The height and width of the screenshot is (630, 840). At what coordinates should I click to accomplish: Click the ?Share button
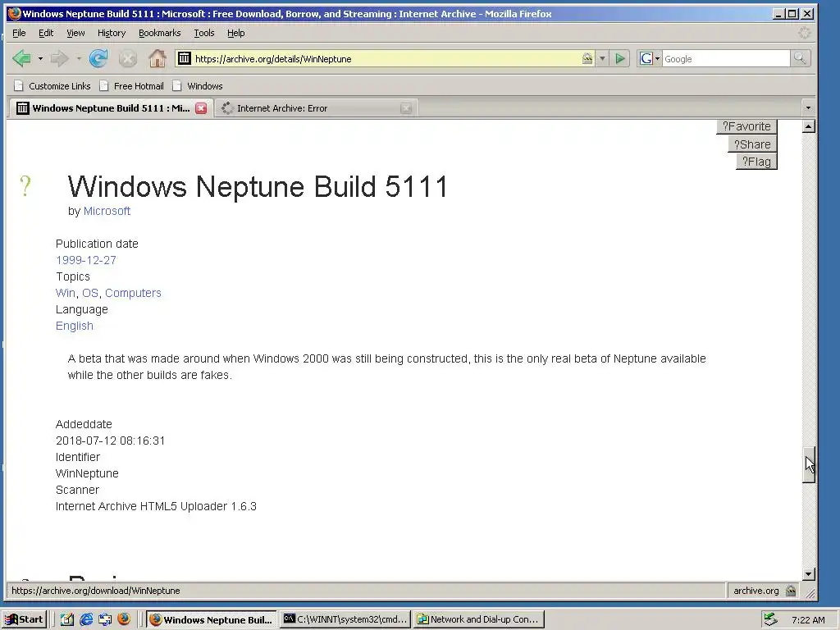pyautogui.click(x=753, y=144)
